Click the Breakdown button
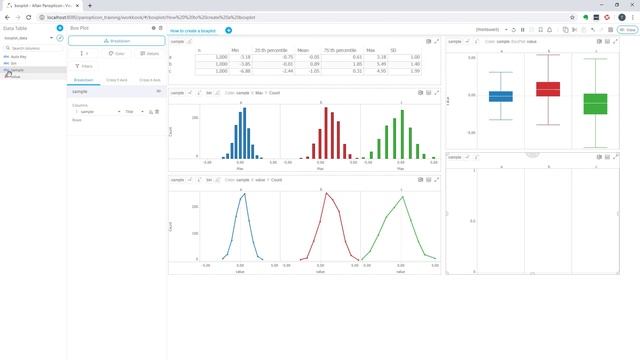Viewport: 640px width, 360px height. (x=117, y=41)
